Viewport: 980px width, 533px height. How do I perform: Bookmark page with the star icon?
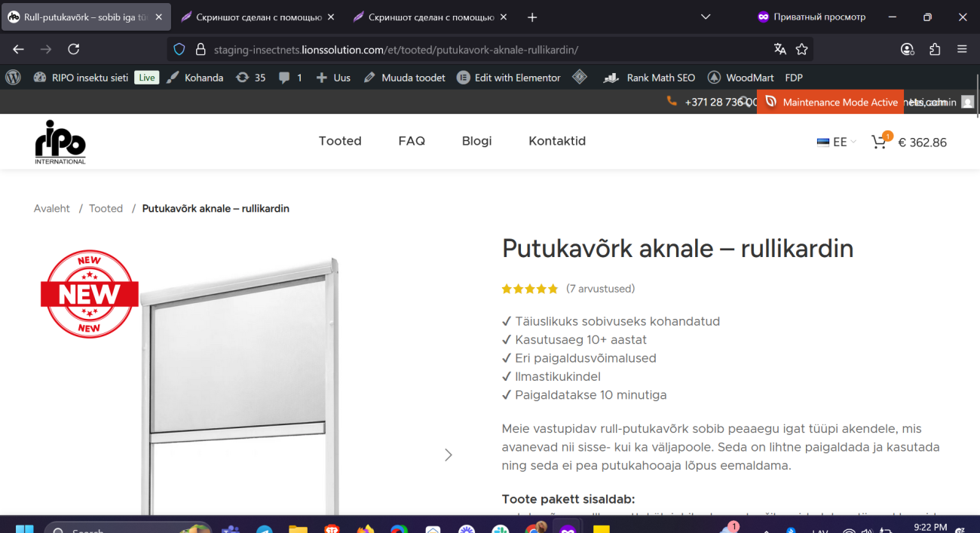point(801,49)
